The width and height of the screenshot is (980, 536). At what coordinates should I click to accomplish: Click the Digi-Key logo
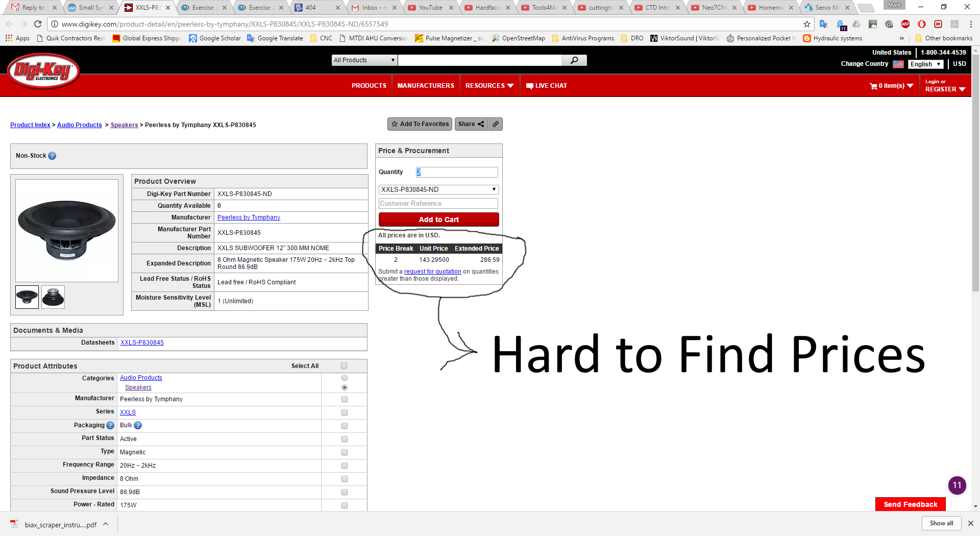tap(43, 70)
